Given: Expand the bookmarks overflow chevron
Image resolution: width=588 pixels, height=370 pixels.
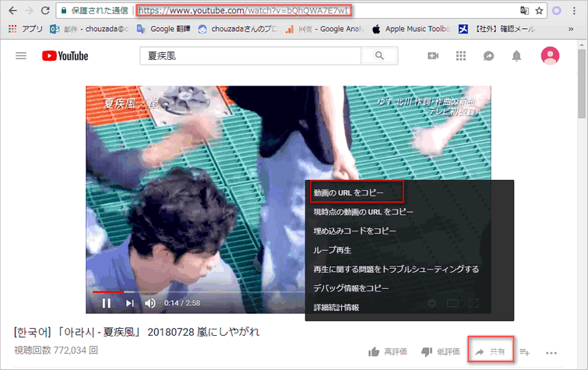Looking at the screenshot, I should click(x=571, y=29).
